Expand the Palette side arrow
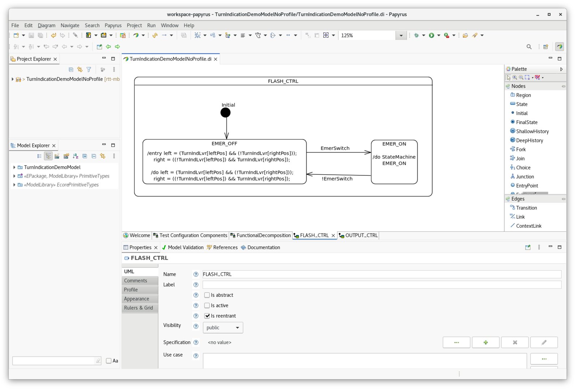Viewport: 578px width, 392px height. [561, 69]
